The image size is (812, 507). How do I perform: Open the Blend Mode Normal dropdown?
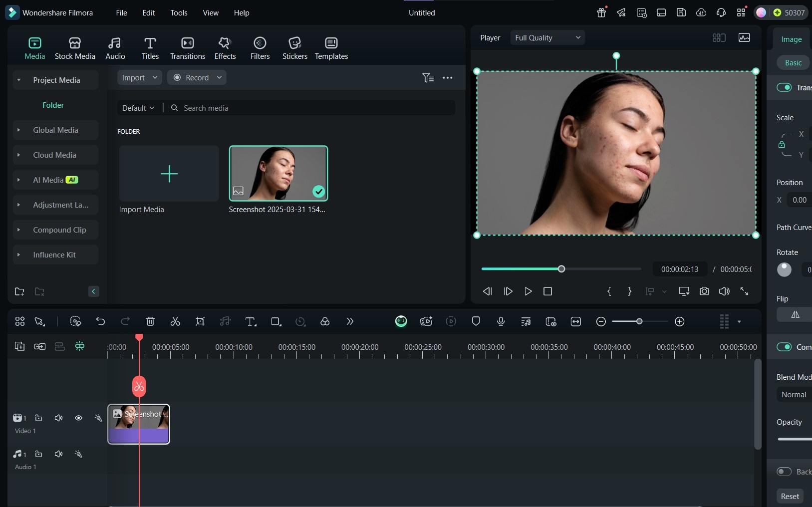coord(794,395)
